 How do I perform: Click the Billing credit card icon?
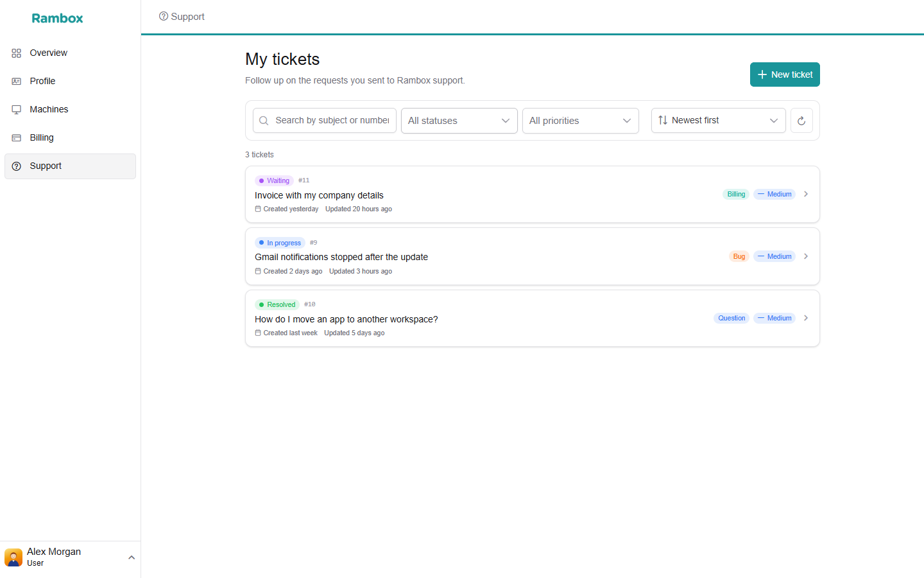pyautogui.click(x=17, y=138)
